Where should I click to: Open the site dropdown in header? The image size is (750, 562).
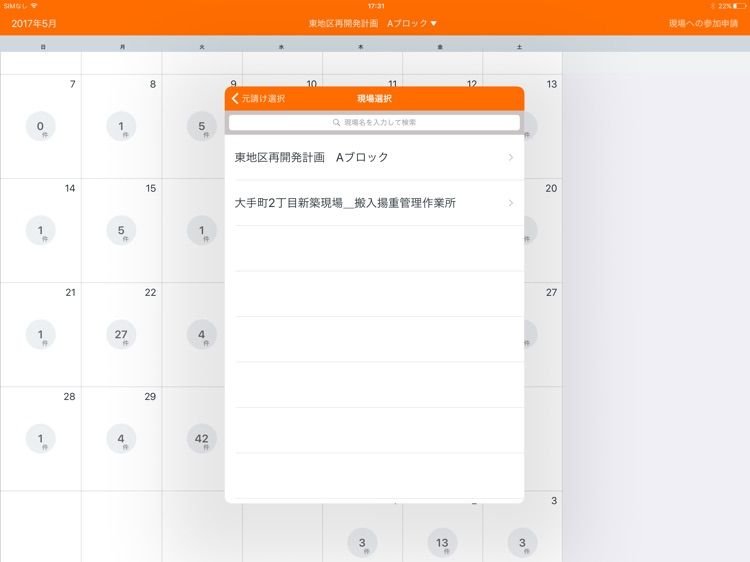point(373,23)
